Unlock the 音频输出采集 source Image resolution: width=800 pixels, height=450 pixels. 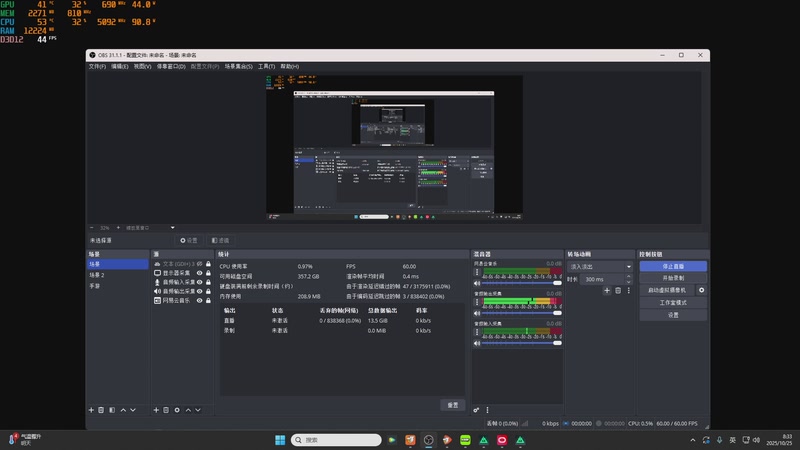tap(208, 291)
